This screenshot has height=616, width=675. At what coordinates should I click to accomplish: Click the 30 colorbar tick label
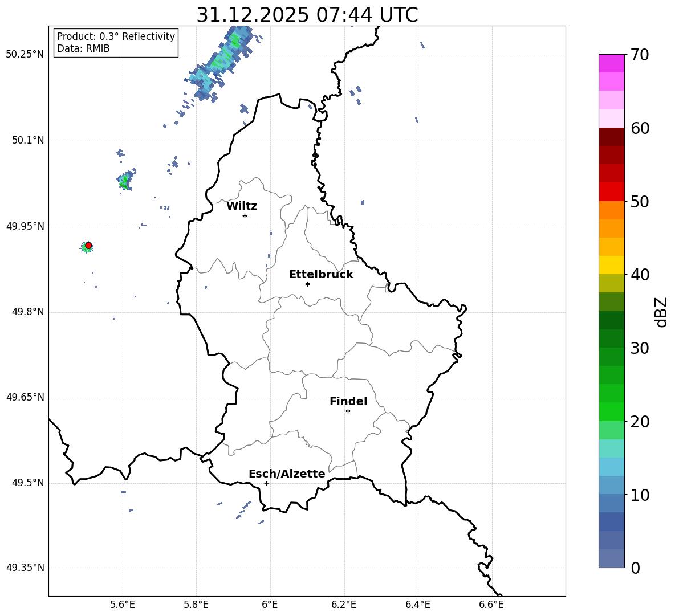(640, 348)
